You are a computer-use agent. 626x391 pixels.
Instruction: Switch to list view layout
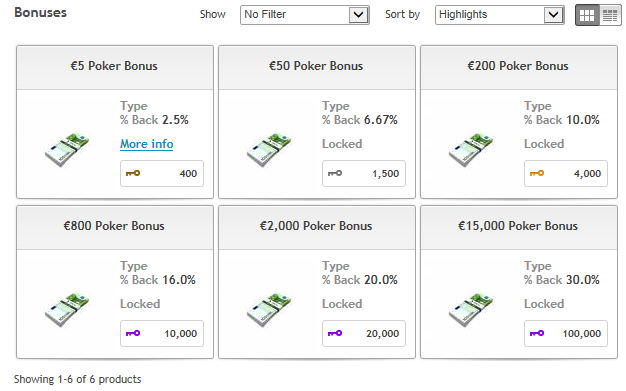pyautogui.click(x=610, y=15)
